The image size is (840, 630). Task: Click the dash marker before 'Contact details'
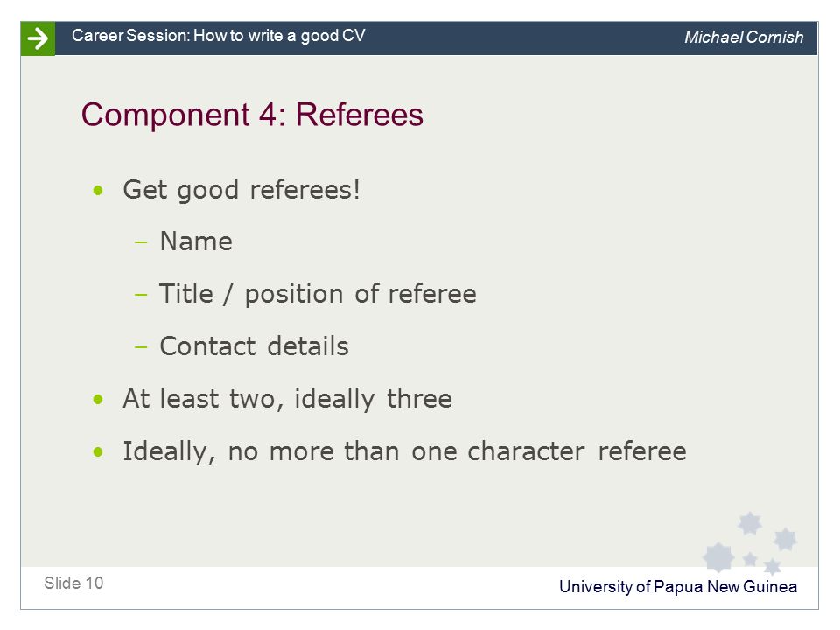point(141,347)
